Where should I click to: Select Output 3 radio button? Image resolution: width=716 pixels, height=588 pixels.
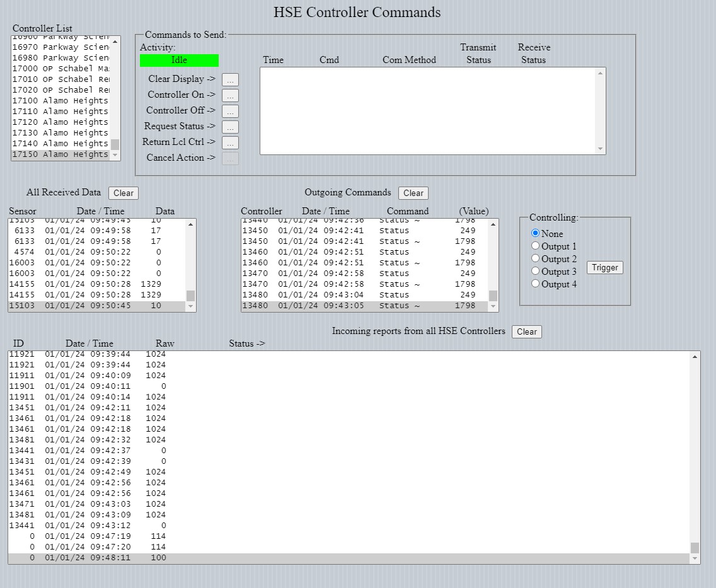(536, 271)
